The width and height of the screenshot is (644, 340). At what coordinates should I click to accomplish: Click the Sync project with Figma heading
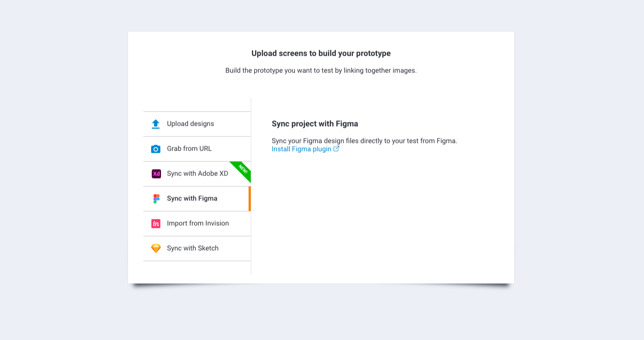(x=315, y=124)
